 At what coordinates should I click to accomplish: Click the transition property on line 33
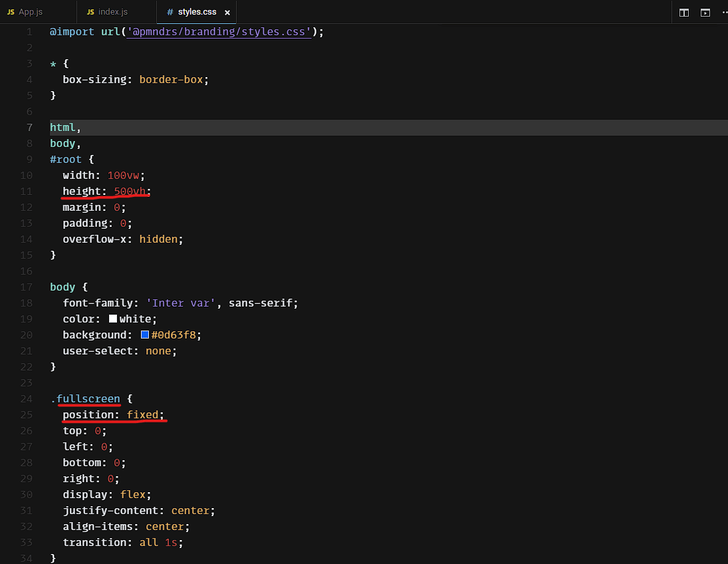pos(97,543)
